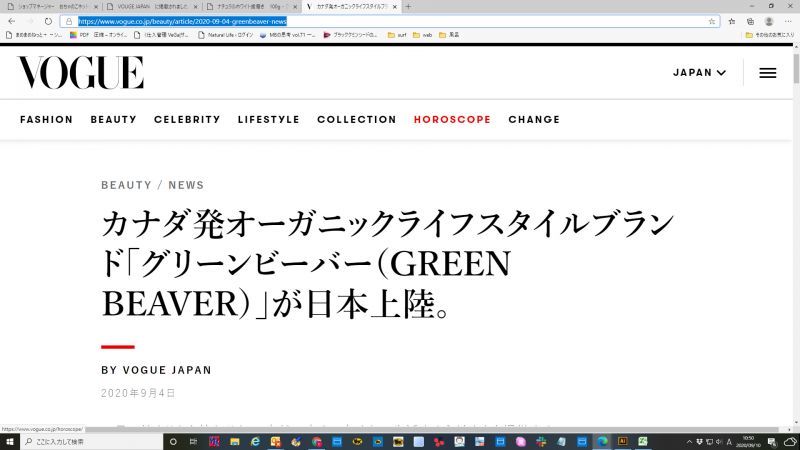Click the BY VOGUE JAPAN author link
This screenshot has width=800, height=450.
[x=156, y=370]
